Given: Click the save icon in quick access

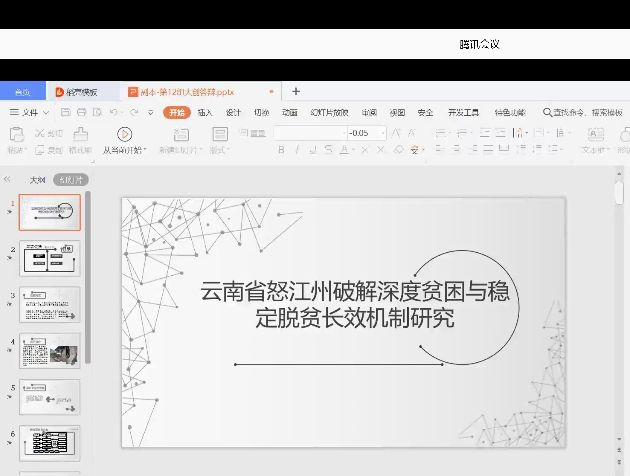Looking at the screenshot, I should pos(66,113).
